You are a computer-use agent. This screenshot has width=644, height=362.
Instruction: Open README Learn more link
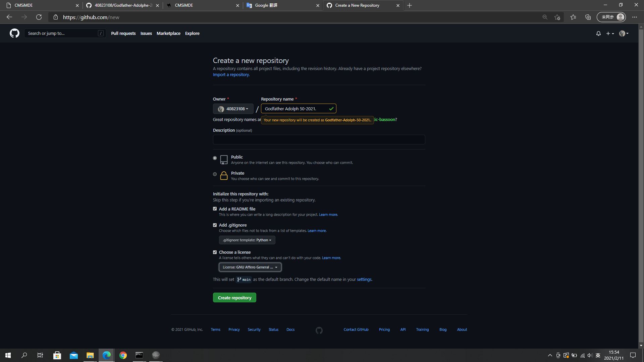pos(328,215)
